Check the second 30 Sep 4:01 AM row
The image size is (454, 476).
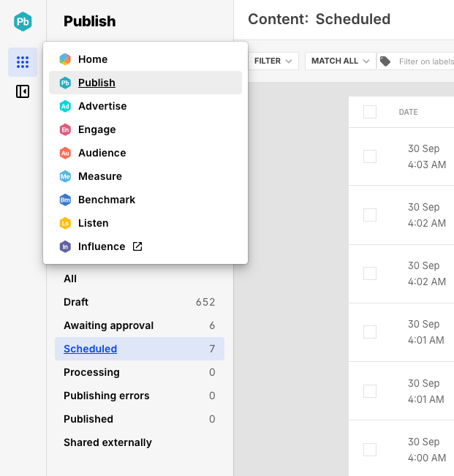pos(370,391)
